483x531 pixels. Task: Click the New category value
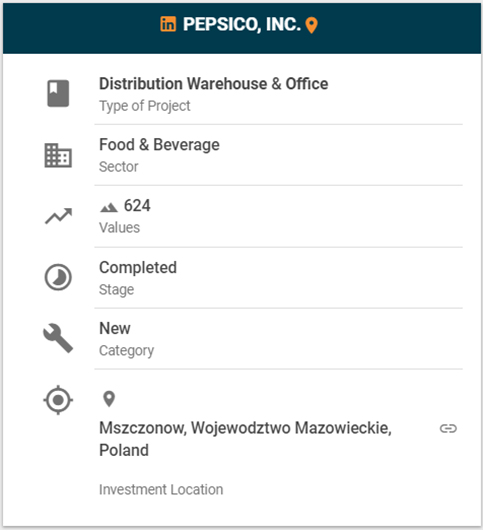tap(114, 328)
